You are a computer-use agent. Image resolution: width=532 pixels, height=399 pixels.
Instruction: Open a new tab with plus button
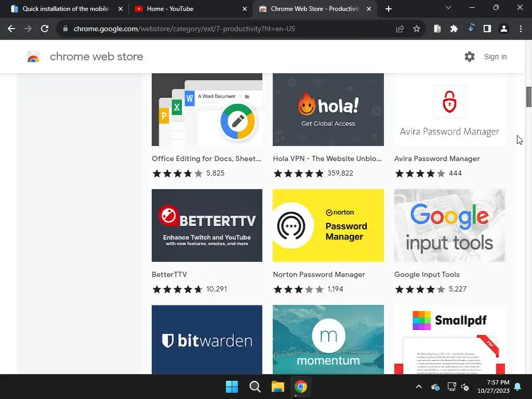point(389,9)
